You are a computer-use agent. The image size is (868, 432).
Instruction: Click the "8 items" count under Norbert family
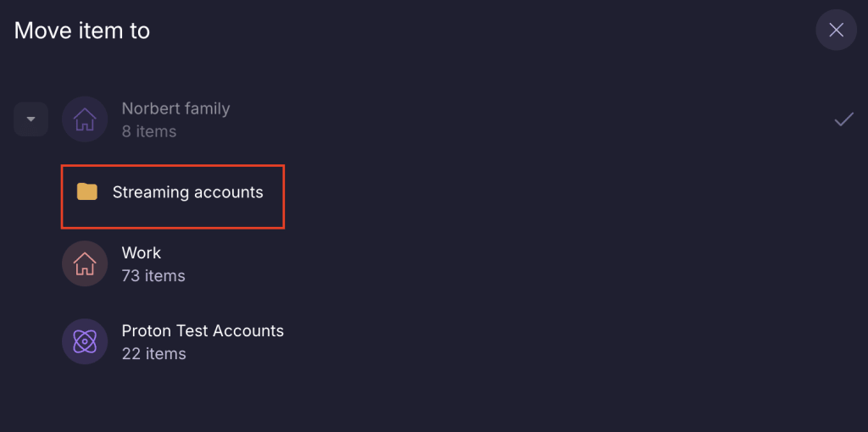click(x=149, y=131)
